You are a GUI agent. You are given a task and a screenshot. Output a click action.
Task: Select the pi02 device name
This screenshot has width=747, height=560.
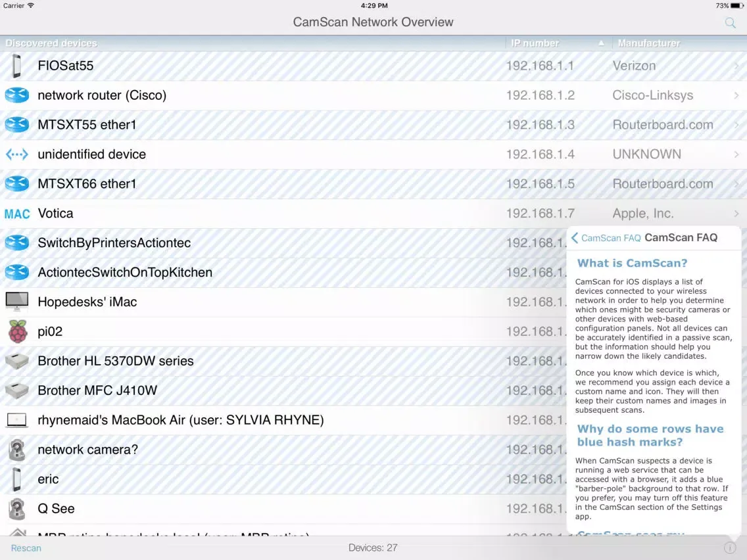pos(50,331)
